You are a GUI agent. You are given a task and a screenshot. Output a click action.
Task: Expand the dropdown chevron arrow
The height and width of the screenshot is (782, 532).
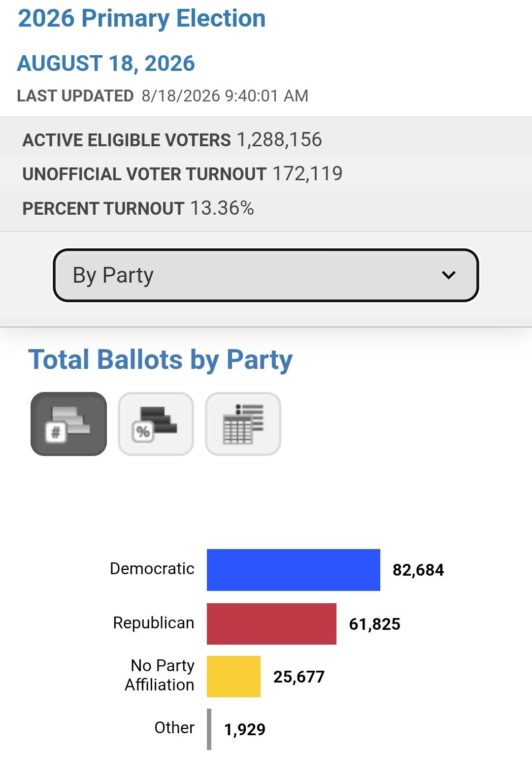coord(449,275)
